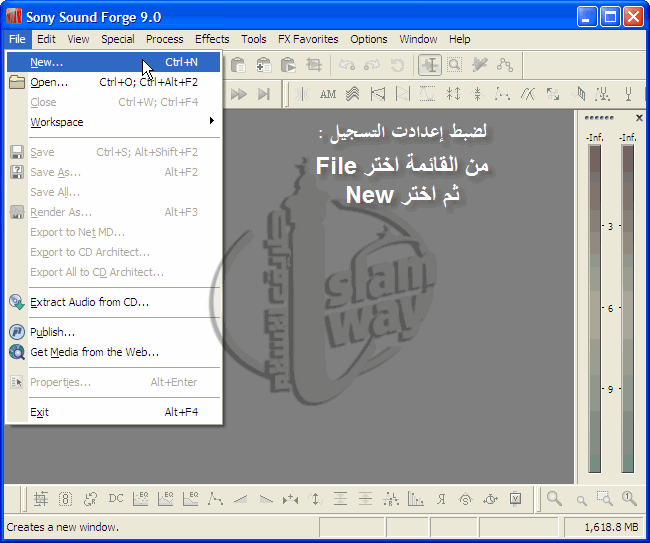Image resolution: width=650 pixels, height=543 pixels.
Task: Click the Chorus stacked-waves effect icon
Action: [x=353, y=94]
